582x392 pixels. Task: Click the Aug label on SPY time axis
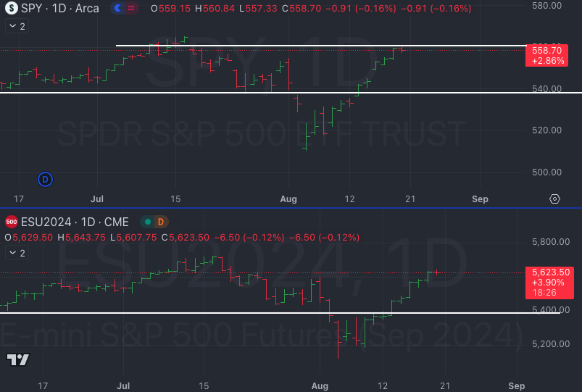tap(288, 199)
